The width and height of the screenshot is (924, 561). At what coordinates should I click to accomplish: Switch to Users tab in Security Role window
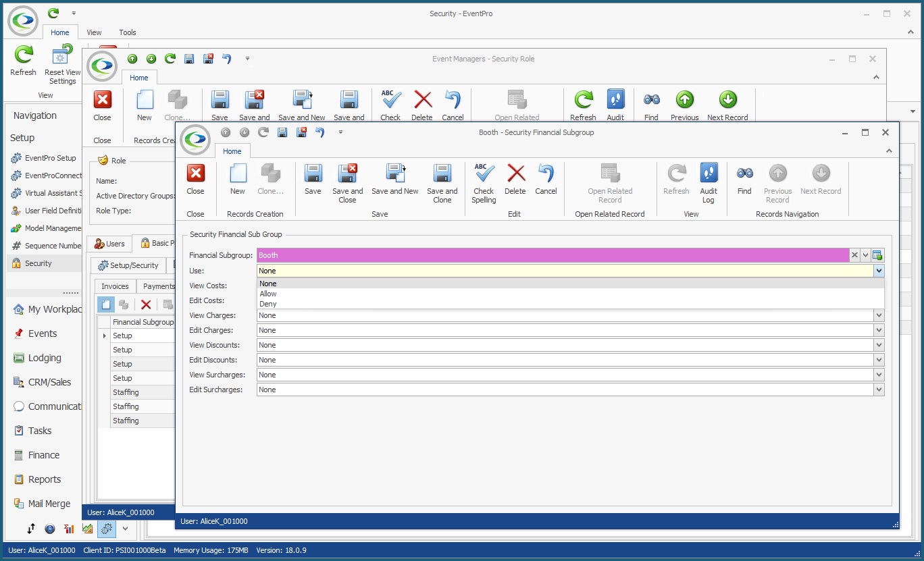109,244
